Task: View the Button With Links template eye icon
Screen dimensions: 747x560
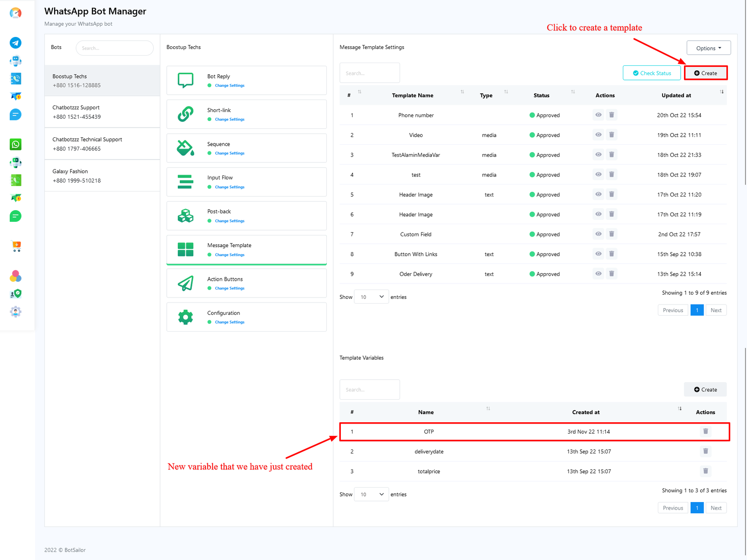Action: 598,254
